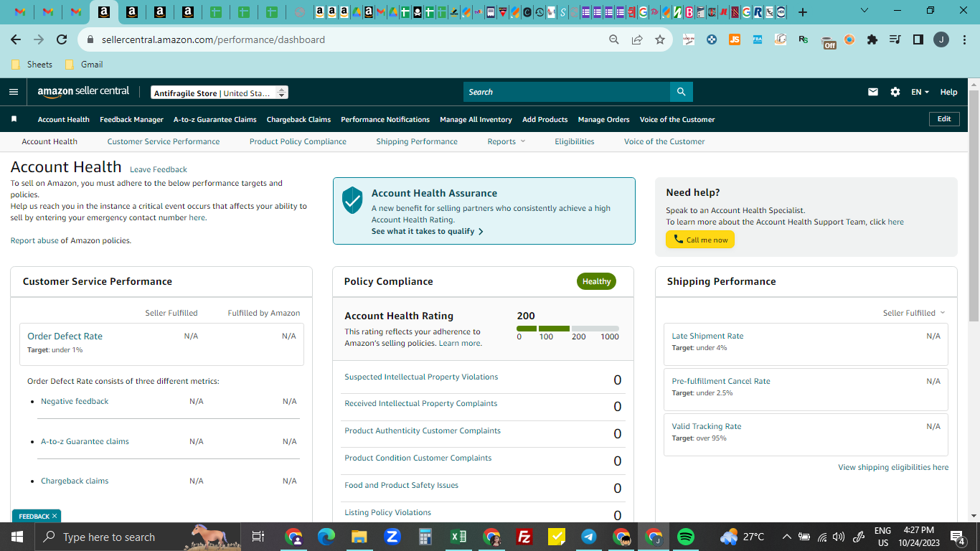
Task: Click the Amazon Seller Central logo
Action: click(x=83, y=92)
